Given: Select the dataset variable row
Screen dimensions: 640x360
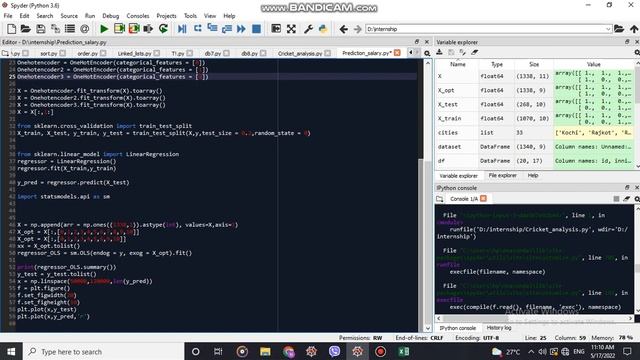Looking at the screenshot, I should [536, 147].
